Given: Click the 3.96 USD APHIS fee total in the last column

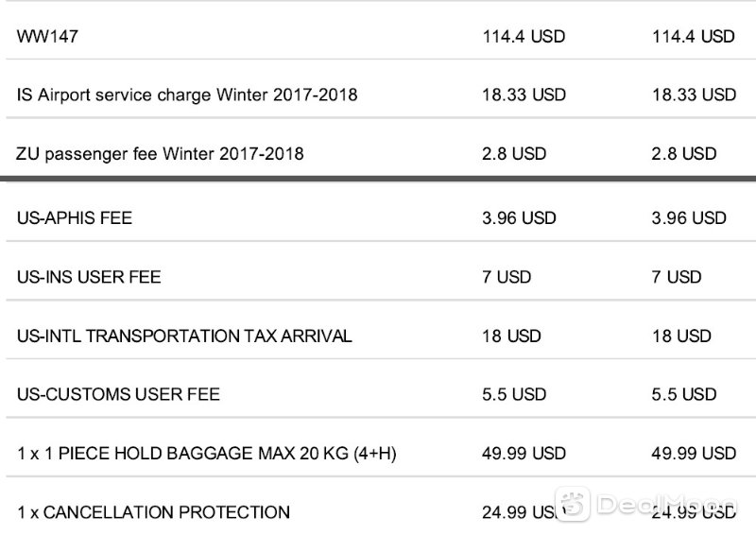Looking at the screenshot, I should coord(689,218).
